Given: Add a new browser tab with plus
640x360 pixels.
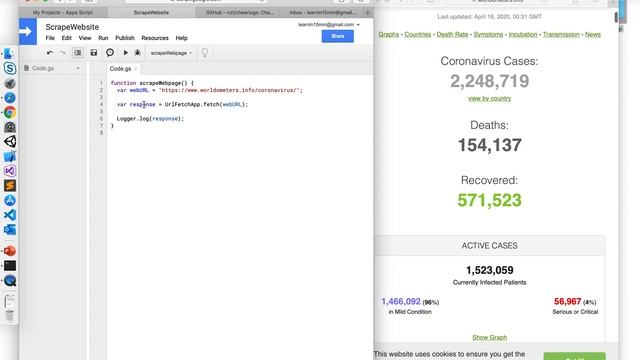Looking at the screenshot, I should [x=367, y=13].
